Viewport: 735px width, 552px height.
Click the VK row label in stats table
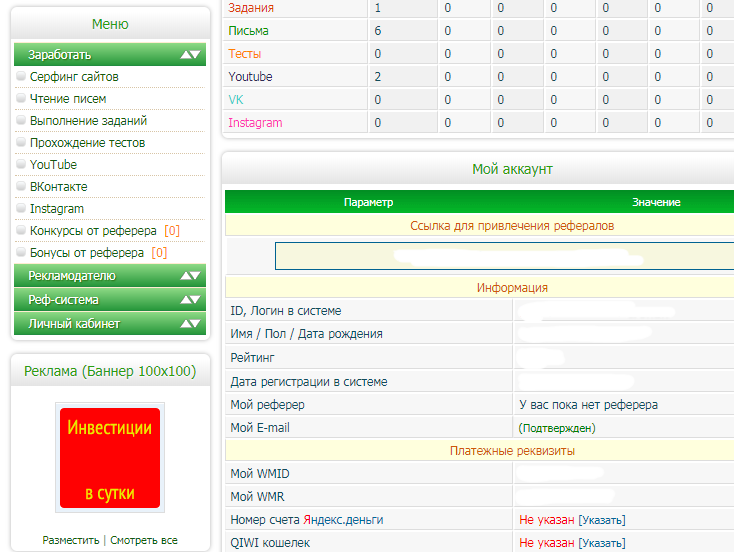(236, 100)
